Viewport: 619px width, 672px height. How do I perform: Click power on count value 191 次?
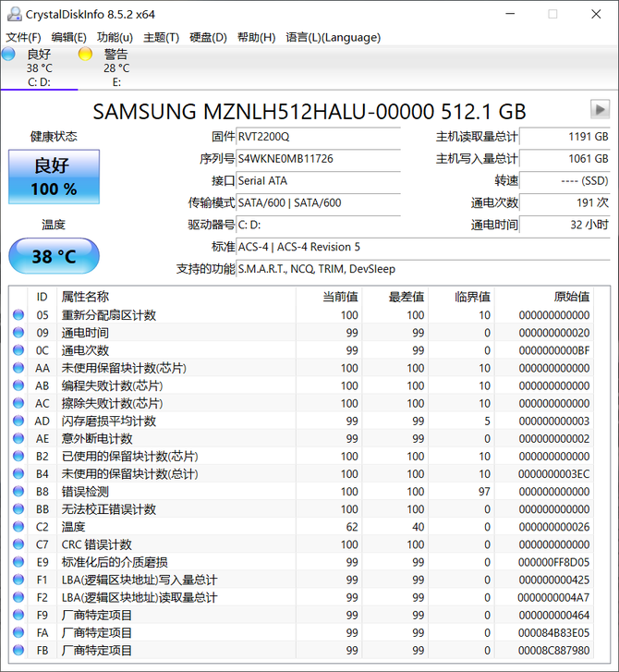(x=564, y=202)
